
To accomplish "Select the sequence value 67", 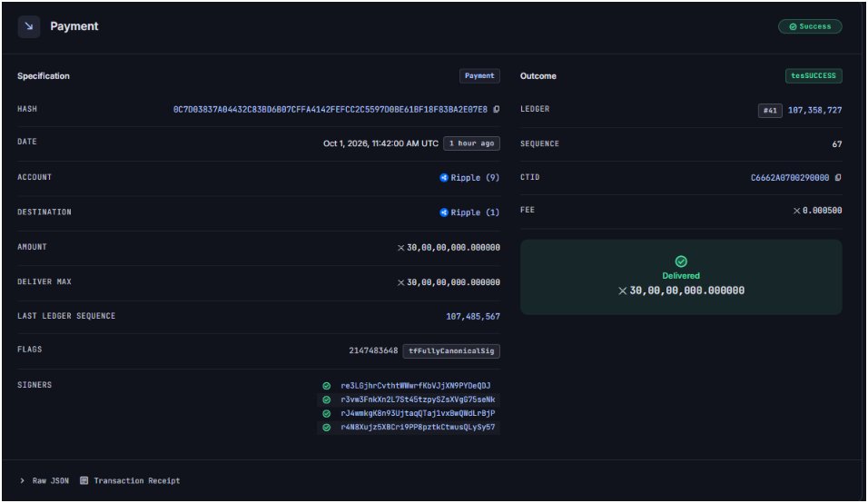I will [837, 144].
